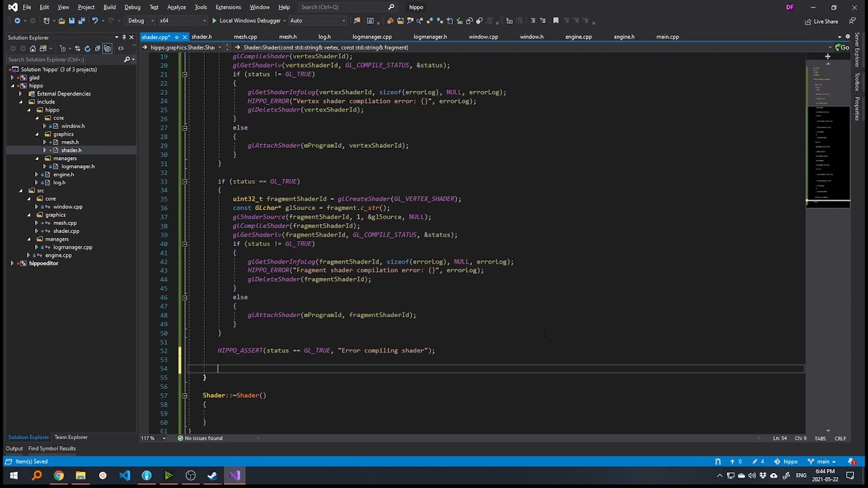Switch to the engine.h tab
Image resolution: width=868 pixels, height=488 pixels.
point(624,37)
